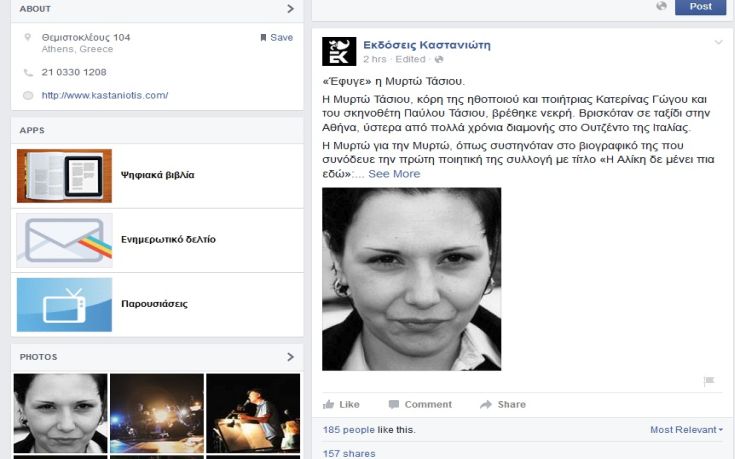
Task: Click the globe privacy icon beside Post button
Action: 661,6
